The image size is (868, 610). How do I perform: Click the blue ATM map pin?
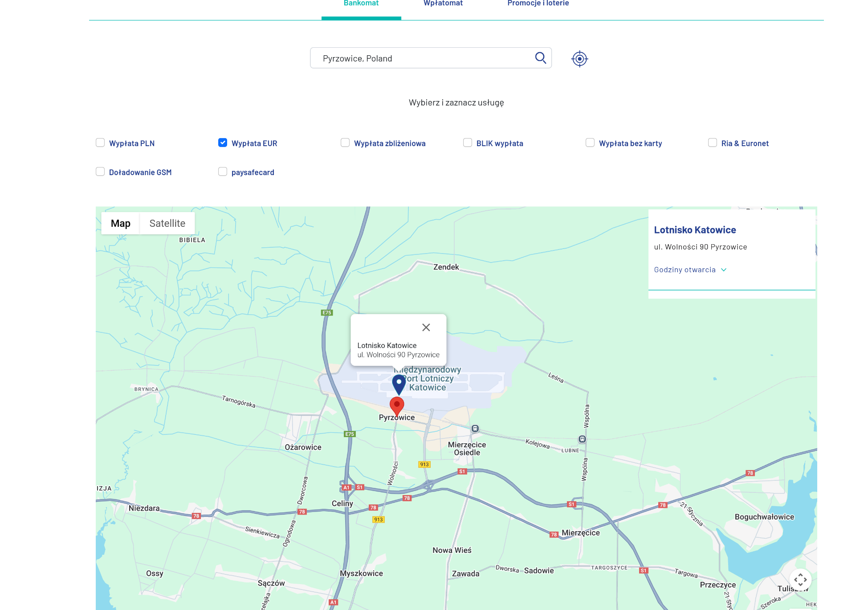point(399,383)
